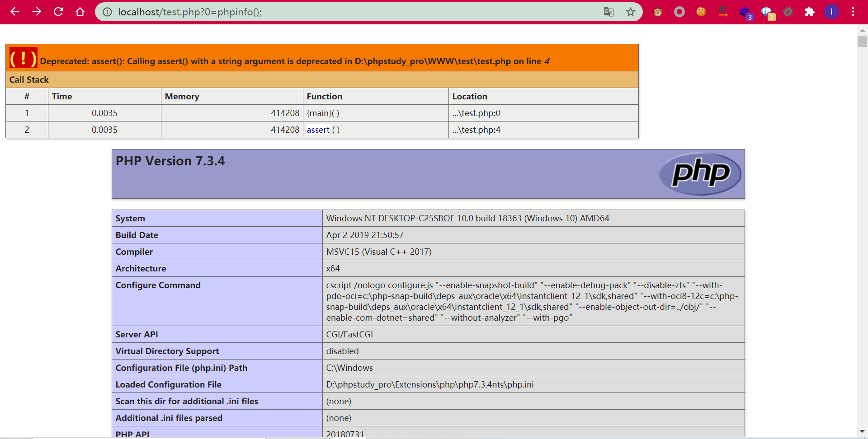Select the php7.3.4nts\php.ini path value
The width and height of the screenshot is (868, 439).
pos(533,384)
